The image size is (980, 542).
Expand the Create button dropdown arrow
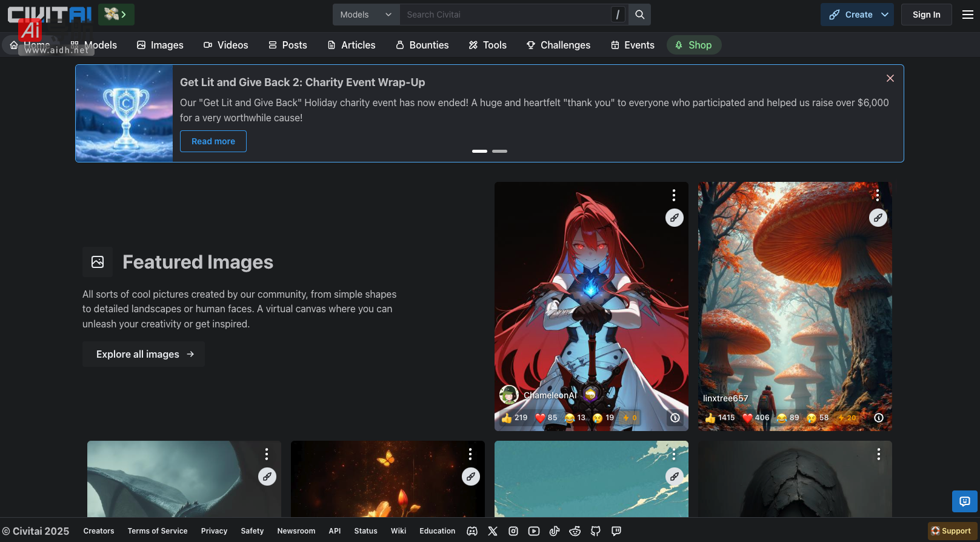(x=885, y=15)
